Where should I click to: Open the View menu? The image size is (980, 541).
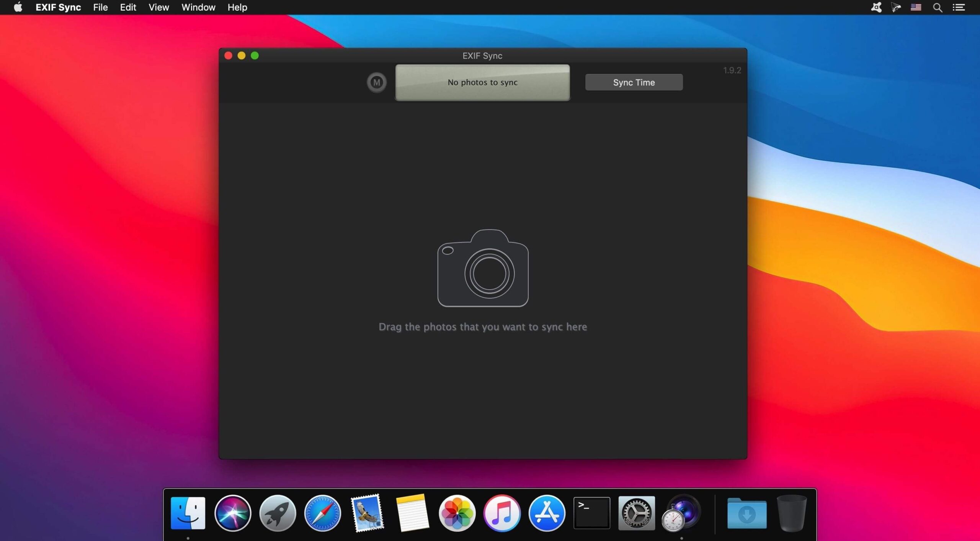(158, 7)
